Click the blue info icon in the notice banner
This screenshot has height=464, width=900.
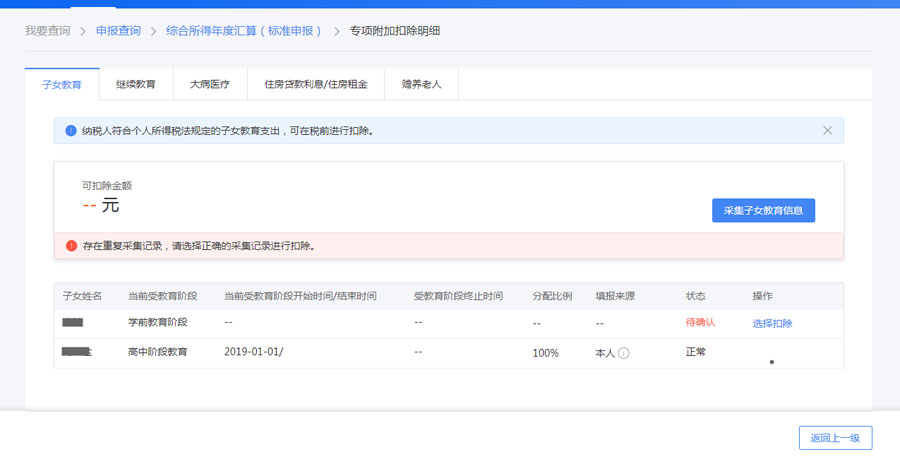pyautogui.click(x=70, y=130)
